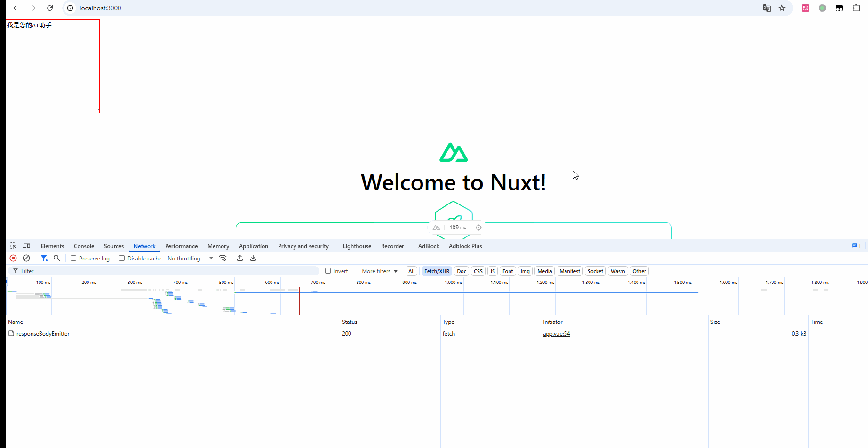Click the Nuxt DevTools inspector crosshair icon

[478, 228]
